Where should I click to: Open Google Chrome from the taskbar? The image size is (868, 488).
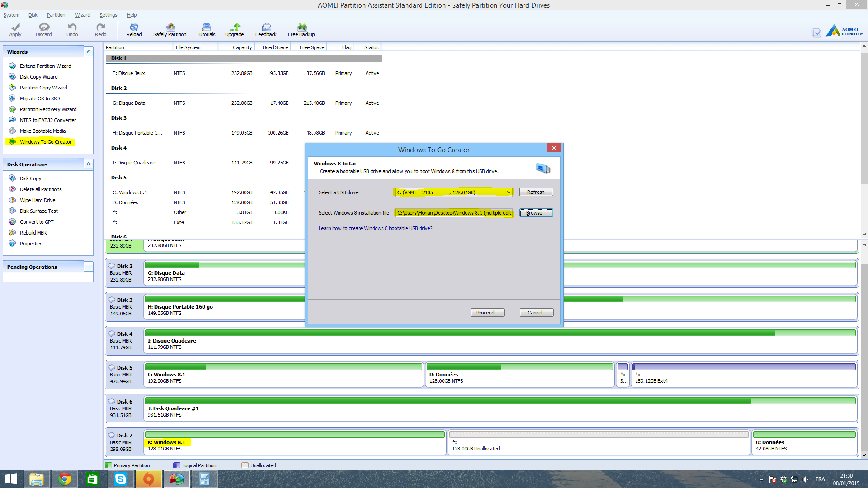[x=65, y=479]
